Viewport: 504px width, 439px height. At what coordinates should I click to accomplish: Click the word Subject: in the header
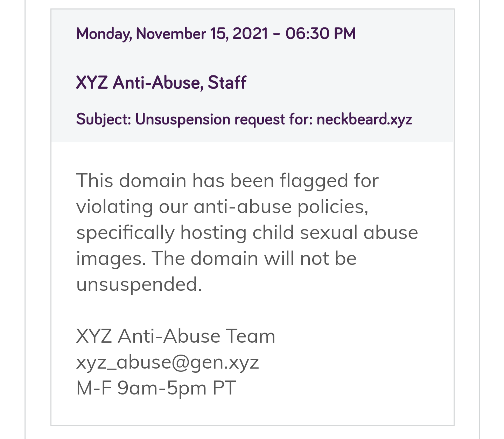click(x=104, y=119)
